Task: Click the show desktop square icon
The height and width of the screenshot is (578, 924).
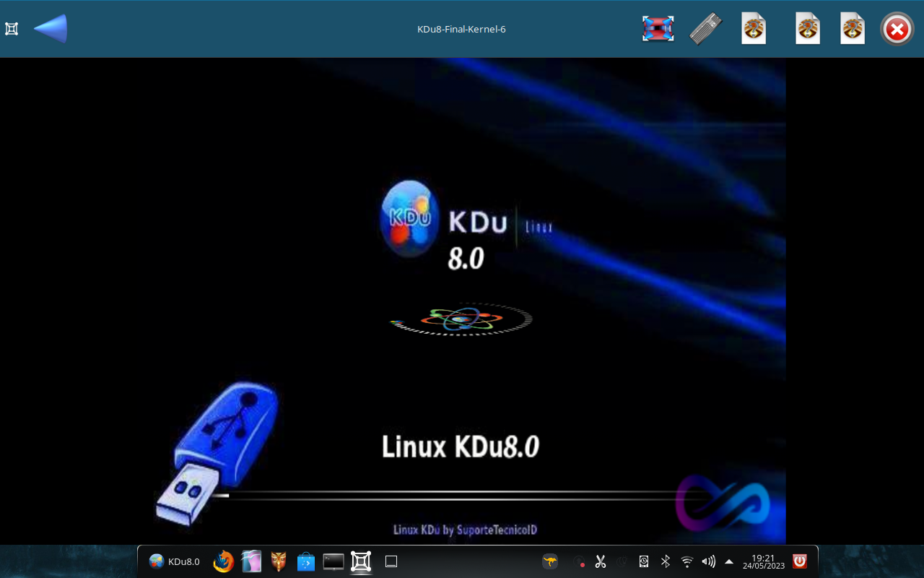Action: pos(391,561)
